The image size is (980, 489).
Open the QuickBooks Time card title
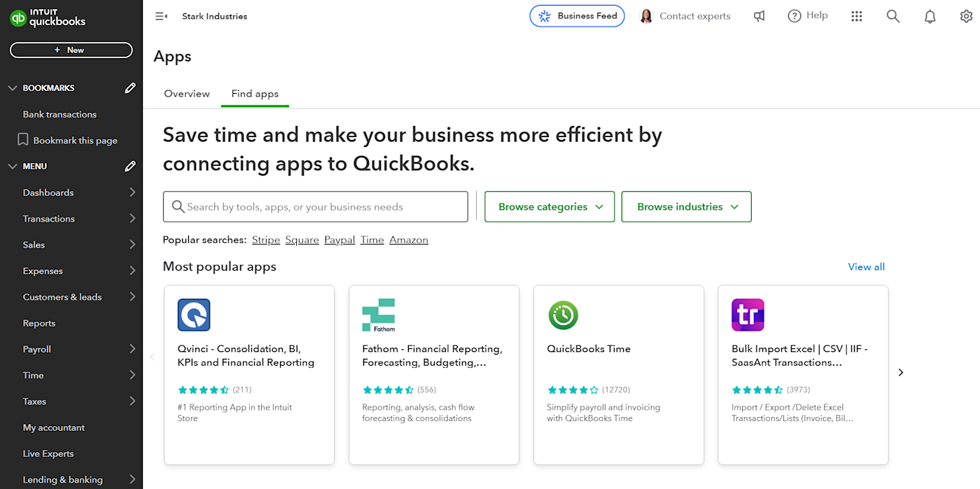(589, 348)
